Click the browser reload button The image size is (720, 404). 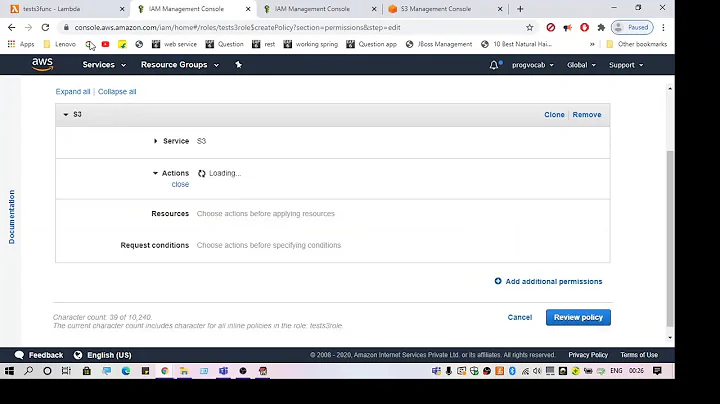[x=43, y=27]
